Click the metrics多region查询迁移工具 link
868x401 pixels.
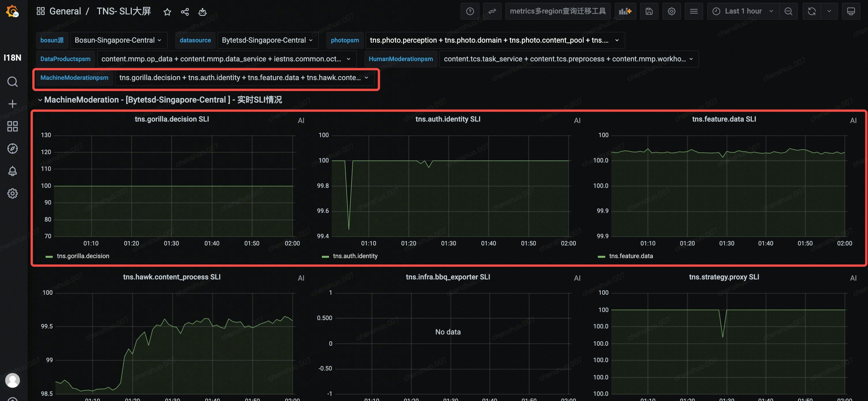pyautogui.click(x=558, y=11)
